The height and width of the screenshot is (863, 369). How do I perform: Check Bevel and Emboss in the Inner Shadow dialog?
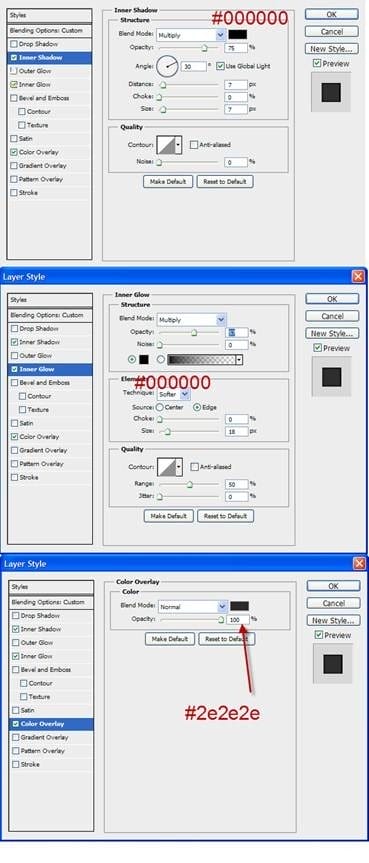pyautogui.click(x=13, y=98)
